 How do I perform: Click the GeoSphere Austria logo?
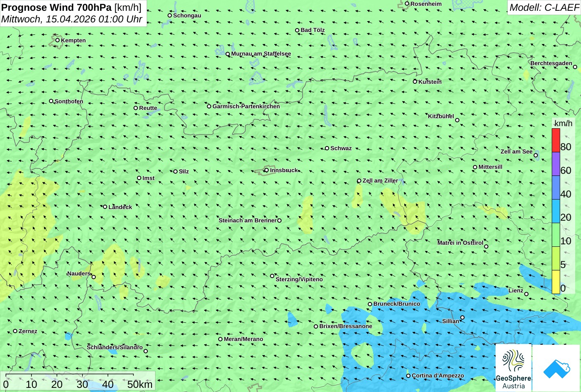[513, 368]
